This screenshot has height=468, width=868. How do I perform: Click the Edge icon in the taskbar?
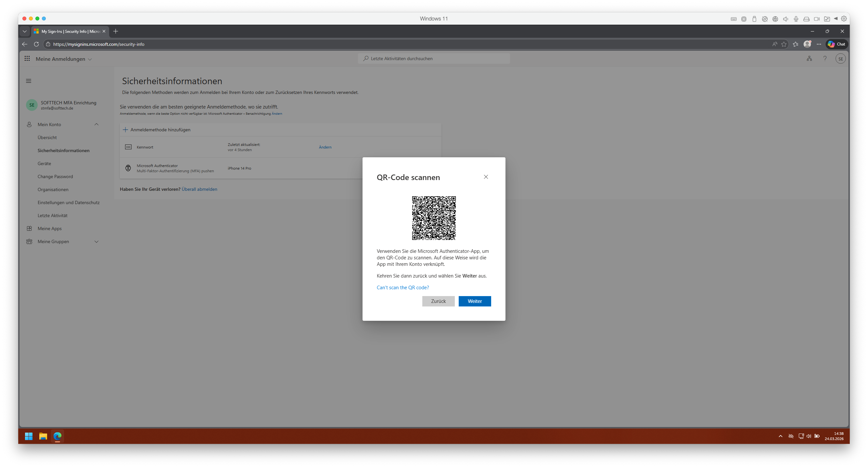tap(57, 436)
